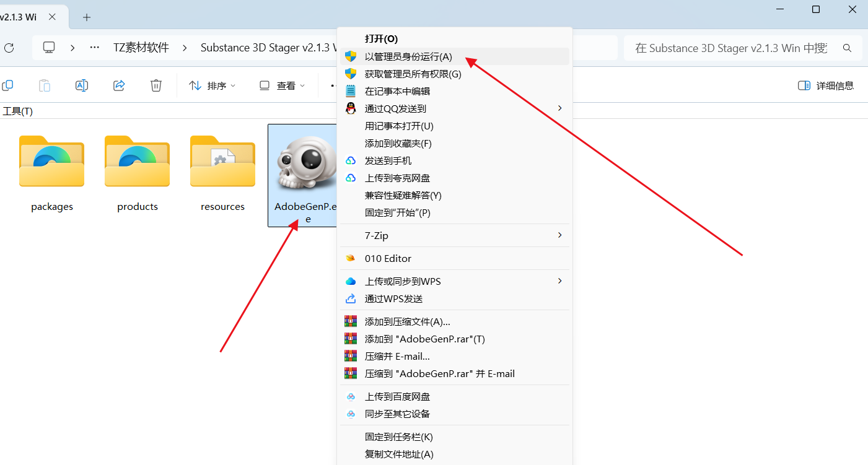Image resolution: width=868 pixels, height=465 pixels.
Task: Choose 发送到手机
Action: (455, 160)
